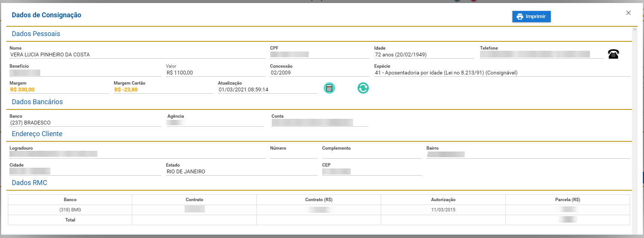Click the Cidade field

coord(85,171)
